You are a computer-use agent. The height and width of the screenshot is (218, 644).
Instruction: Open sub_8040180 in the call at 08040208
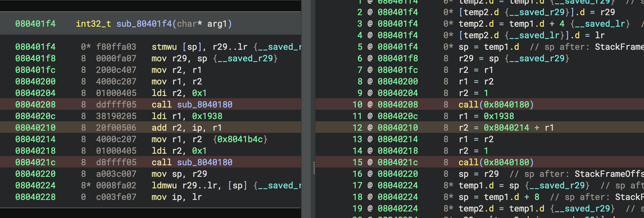point(205,105)
